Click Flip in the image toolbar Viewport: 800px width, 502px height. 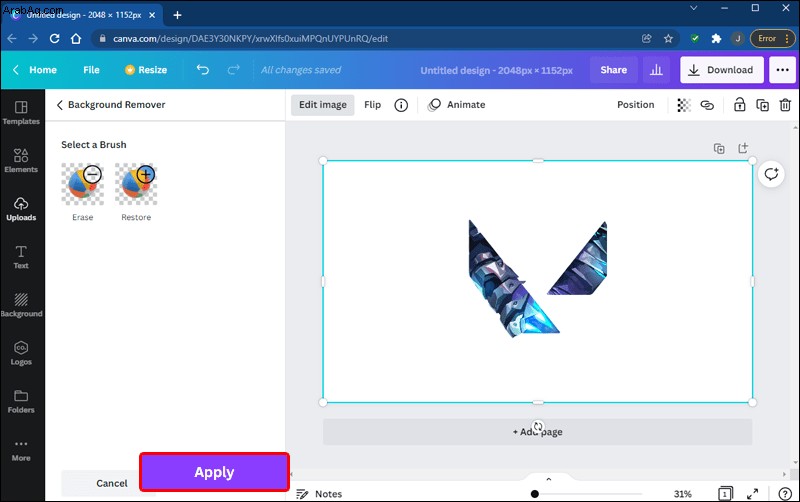click(x=372, y=105)
